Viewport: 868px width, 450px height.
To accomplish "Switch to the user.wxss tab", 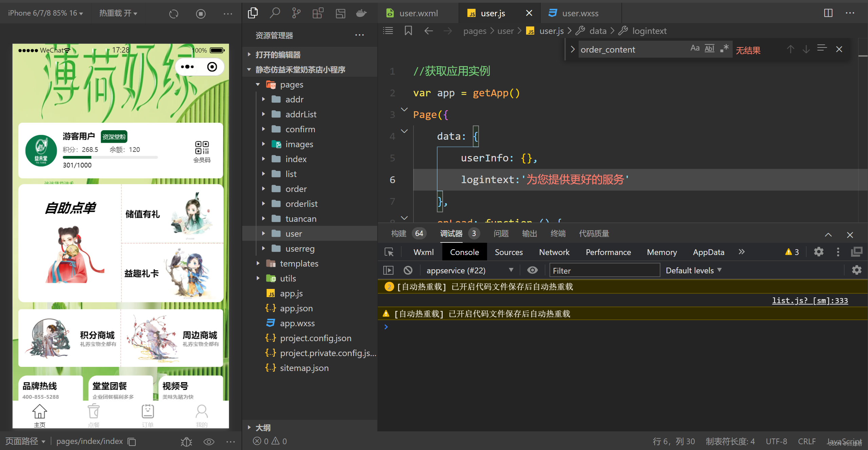I will (580, 13).
